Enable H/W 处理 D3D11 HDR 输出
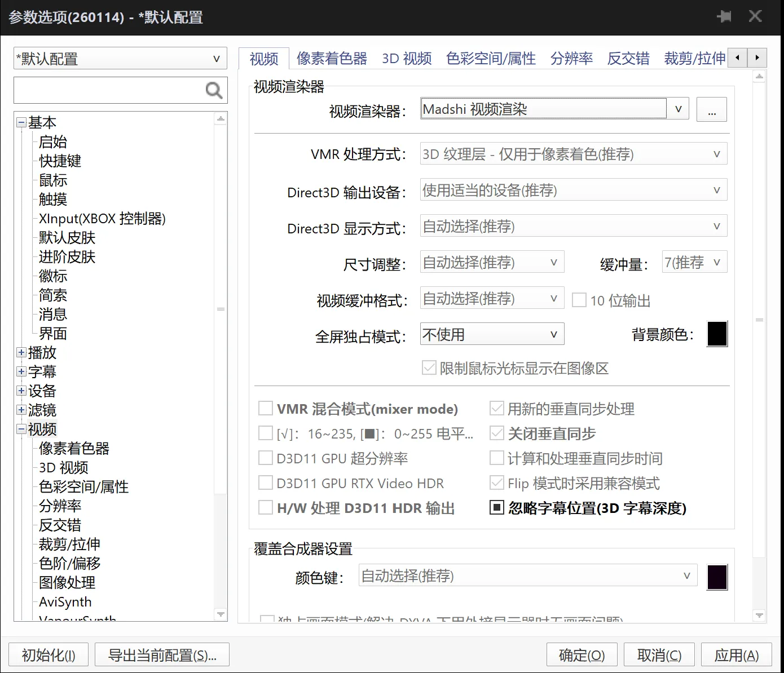 tap(266, 507)
